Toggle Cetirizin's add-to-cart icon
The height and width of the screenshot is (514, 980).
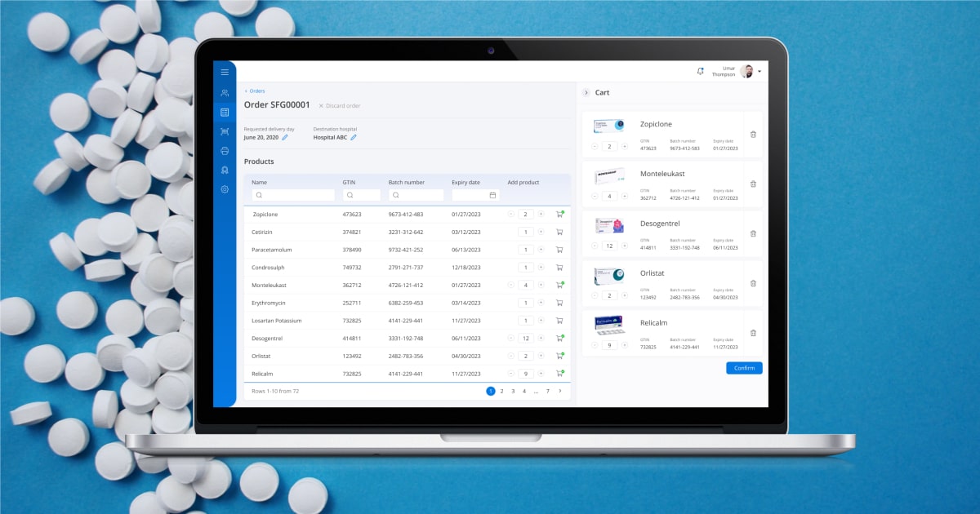559,232
